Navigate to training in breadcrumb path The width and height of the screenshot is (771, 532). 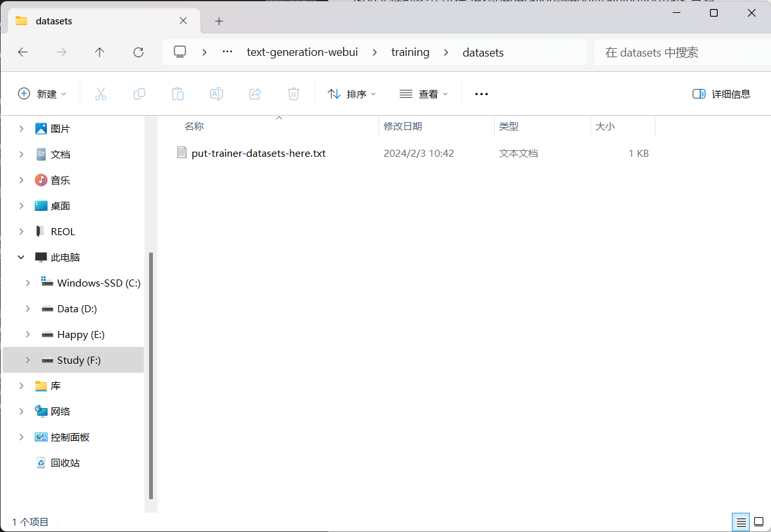[x=410, y=53]
